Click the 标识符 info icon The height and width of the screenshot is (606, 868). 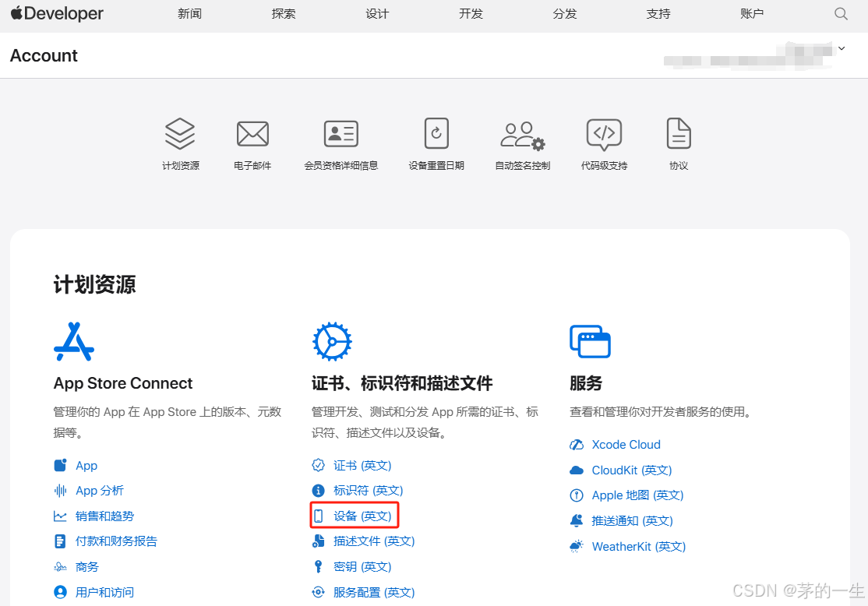319,491
